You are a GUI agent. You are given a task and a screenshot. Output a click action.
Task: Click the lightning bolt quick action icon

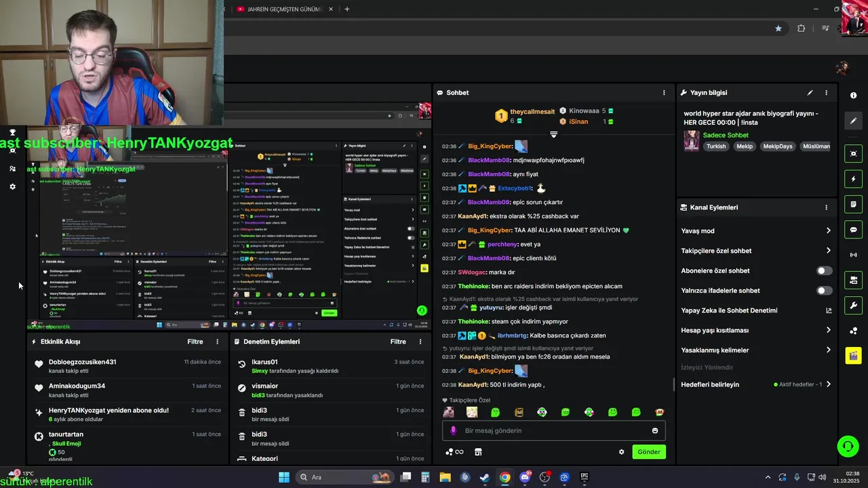853,179
